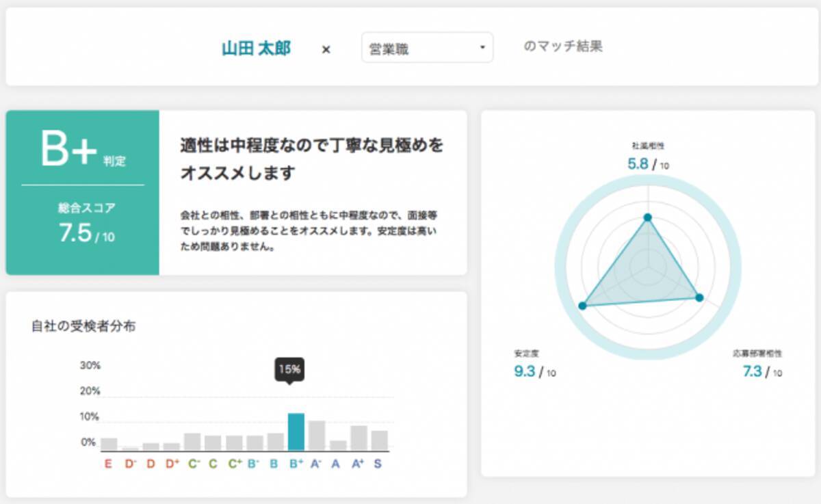Click the 15% tooltip above the B+ bar
Viewport: 821px width, 504px height.
pos(289,370)
